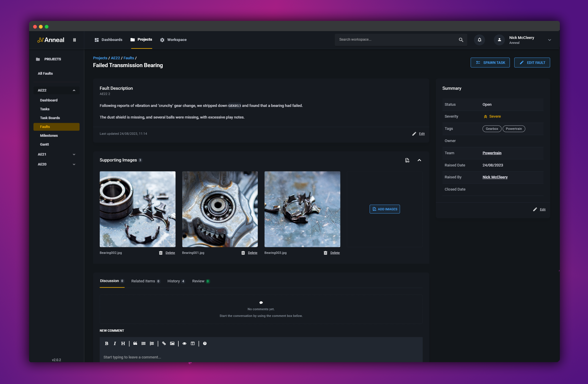The height and width of the screenshot is (384, 588).
Task: Click the Spawn Task button
Action: 490,62
